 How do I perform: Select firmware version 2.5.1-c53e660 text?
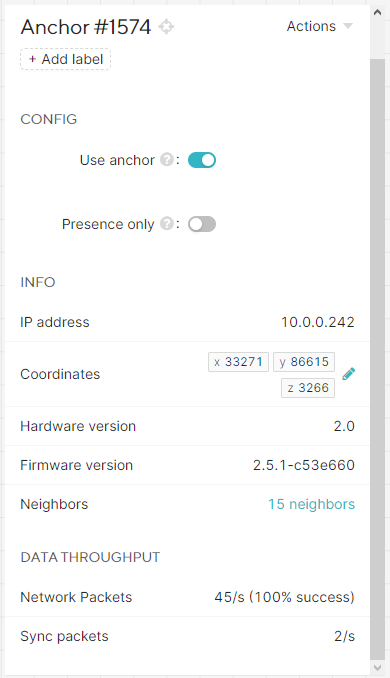click(304, 465)
